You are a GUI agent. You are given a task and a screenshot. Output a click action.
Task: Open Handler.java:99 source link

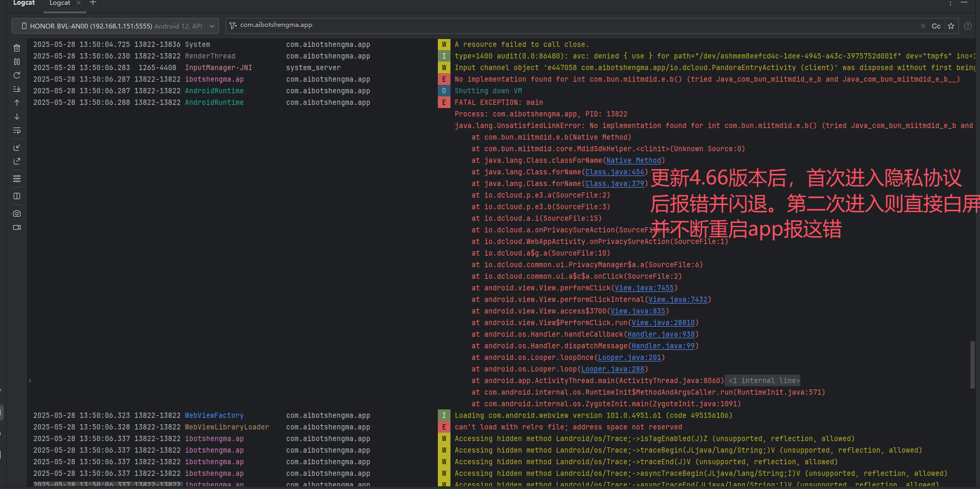click(663, 346)
